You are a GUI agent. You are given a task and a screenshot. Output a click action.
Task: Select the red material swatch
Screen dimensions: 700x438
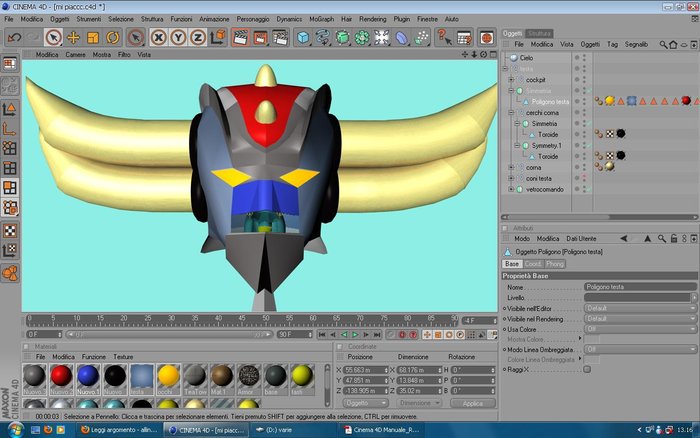[x=61, y=376]
